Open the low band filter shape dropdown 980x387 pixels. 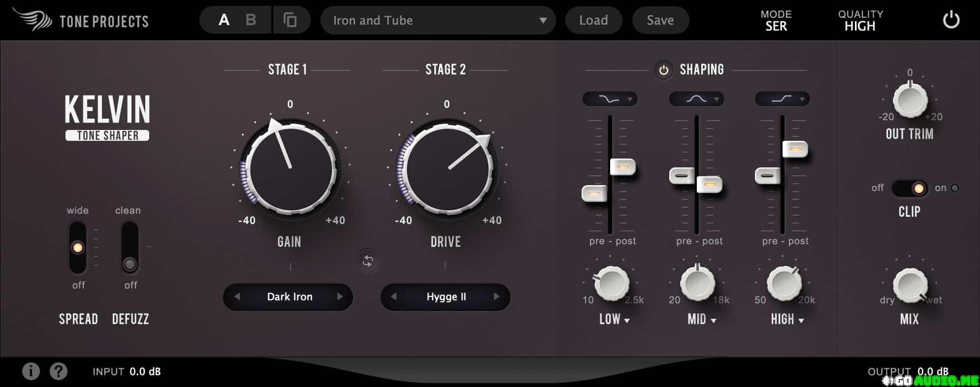coord(610,99)
